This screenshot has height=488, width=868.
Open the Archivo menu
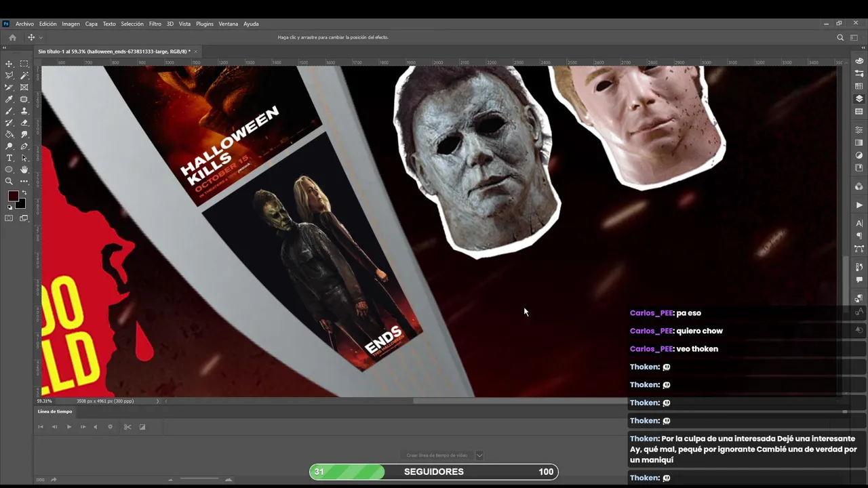click(x=24, y=24)
